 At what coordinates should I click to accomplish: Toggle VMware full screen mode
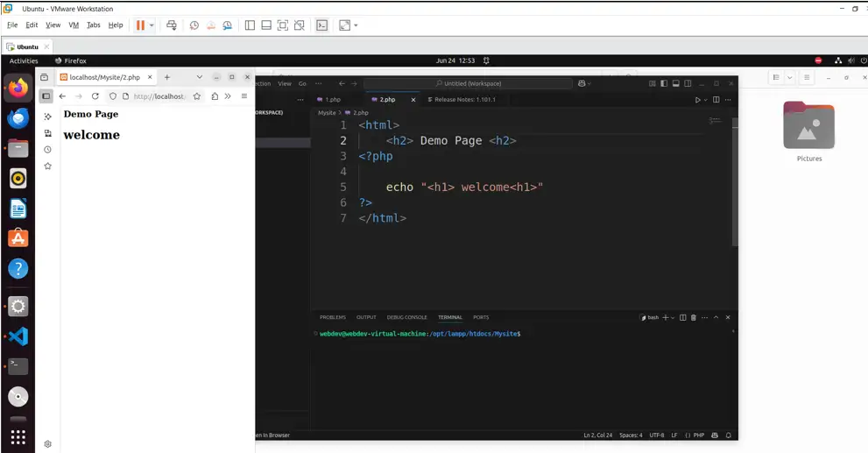(x=344, y=25)
